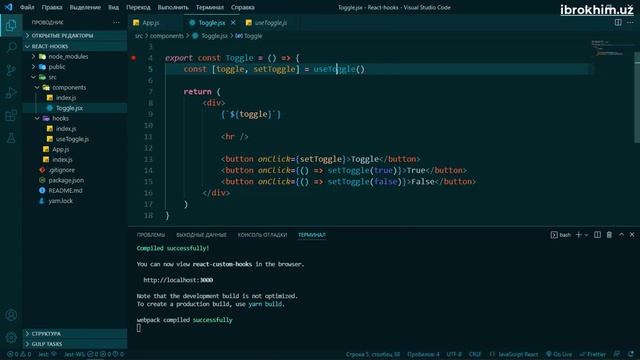The image size is (640, 360).
Task: Click the Prettier status bar item
Action: point(593,354)
